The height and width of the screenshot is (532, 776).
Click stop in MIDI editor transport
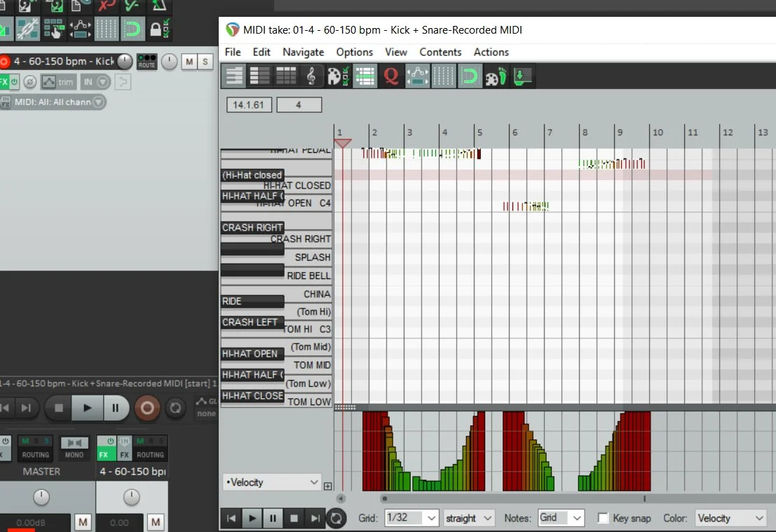click(294, 518)
